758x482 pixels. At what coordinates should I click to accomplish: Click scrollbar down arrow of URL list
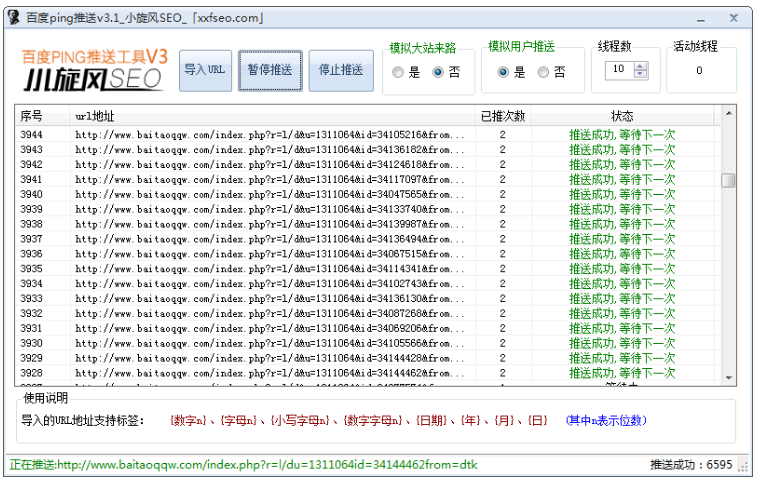click(729, 378)
